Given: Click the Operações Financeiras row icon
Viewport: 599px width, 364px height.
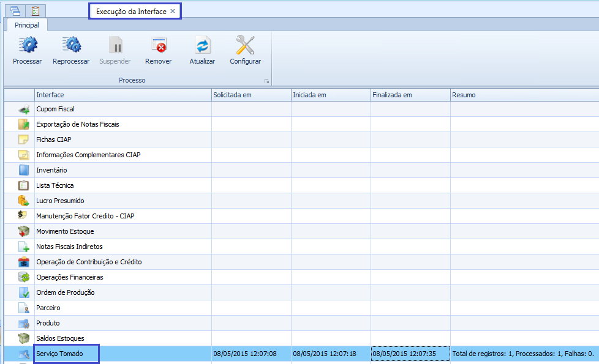Looking at the screenshot, I should [x=24, y=278].
